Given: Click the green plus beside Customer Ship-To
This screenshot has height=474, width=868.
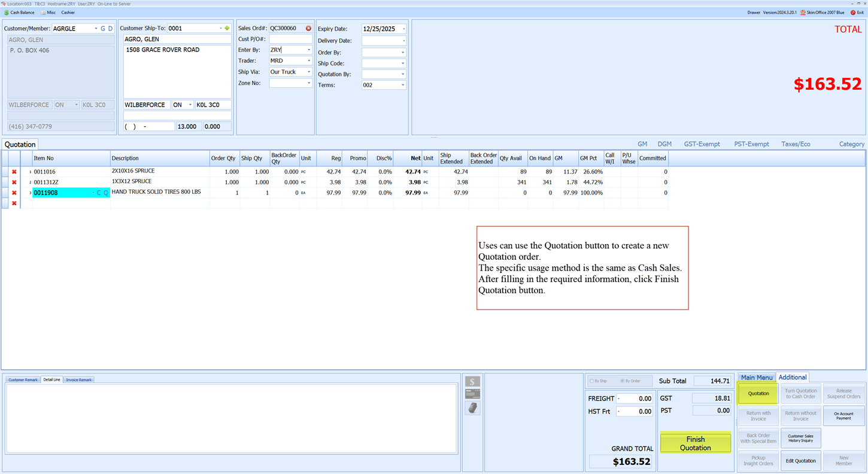Looking at the screenshot, I should coord(226,28).
